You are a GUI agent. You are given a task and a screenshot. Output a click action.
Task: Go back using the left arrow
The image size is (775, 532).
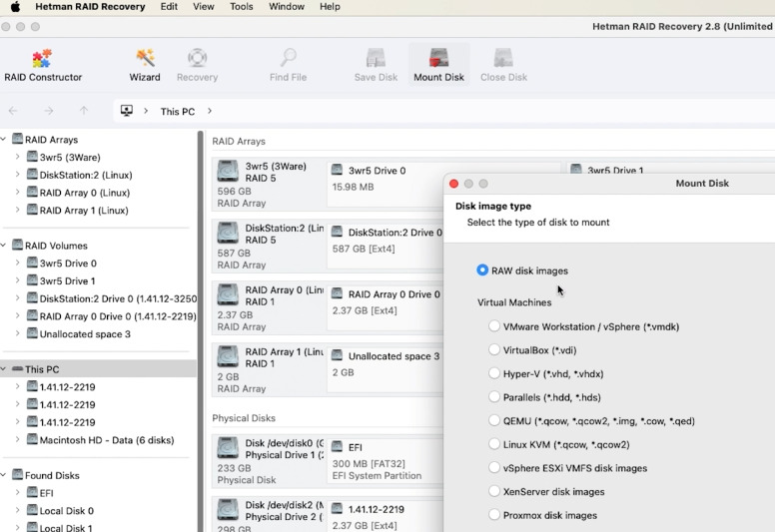point(13,111)
